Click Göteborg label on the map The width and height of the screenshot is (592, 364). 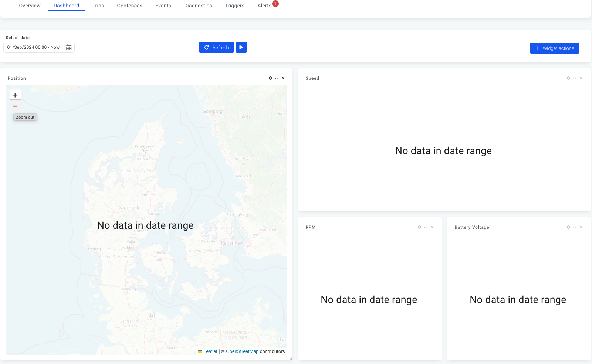213,111
